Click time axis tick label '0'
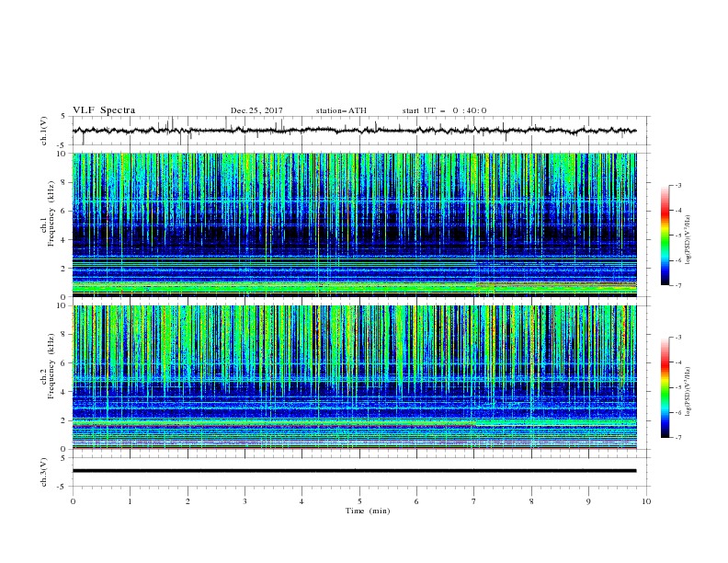728x563 pixels. (73, 501)
